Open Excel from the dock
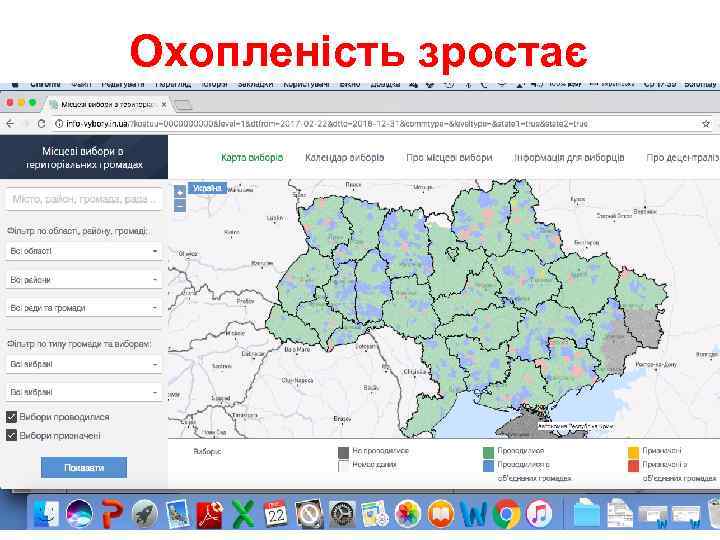720x540 pixels. click(243, 514)
